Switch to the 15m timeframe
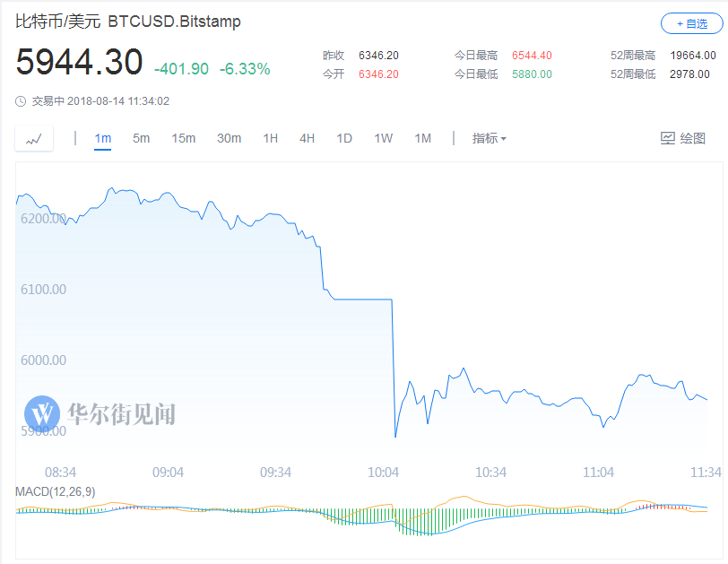This screenshot has height=564, width=728. [x=184, y=138]
